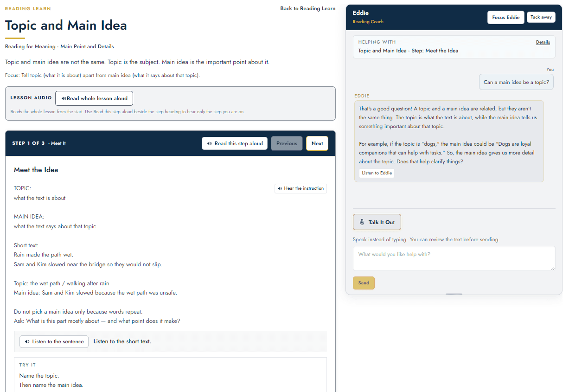Select the STEP 1 OF 3 label

click(x=29, y=143)
